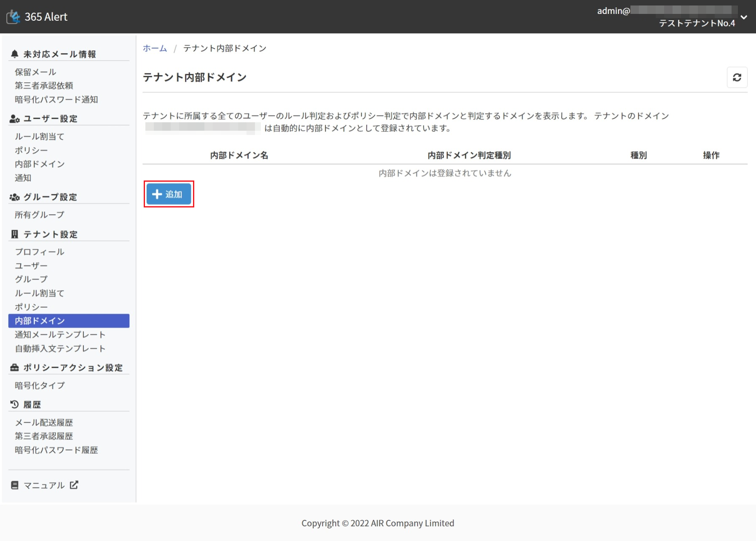Open 通知メールテンプレート menu item
Screen dimensions: 756x541
point(60,335)
